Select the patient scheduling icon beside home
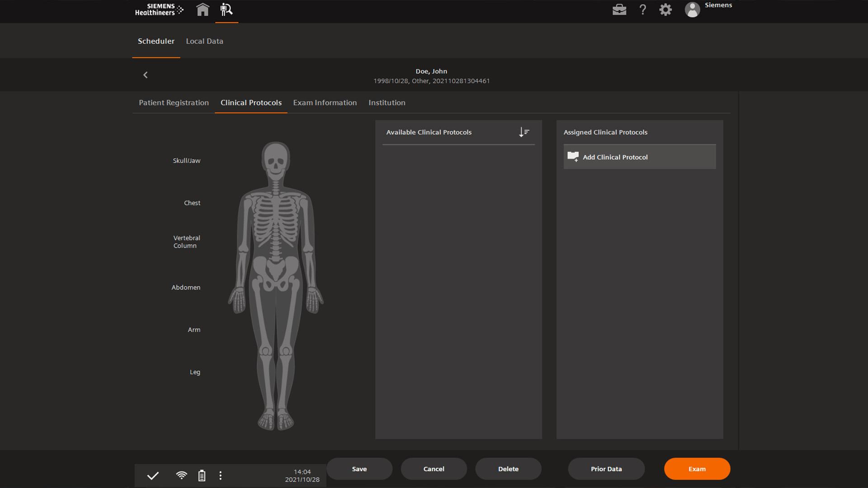 (x=226, y=9)
